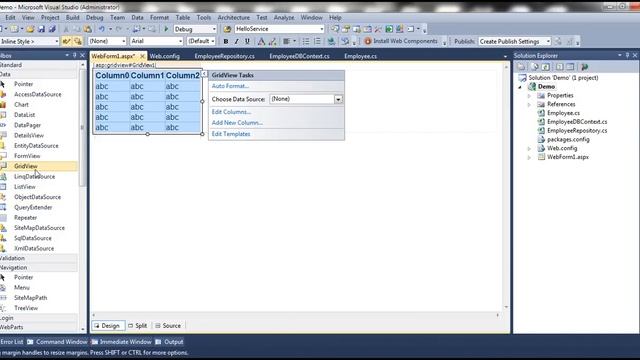Click the Auto Format link
This screenshot has height=360, width=640.
(230, 86)
